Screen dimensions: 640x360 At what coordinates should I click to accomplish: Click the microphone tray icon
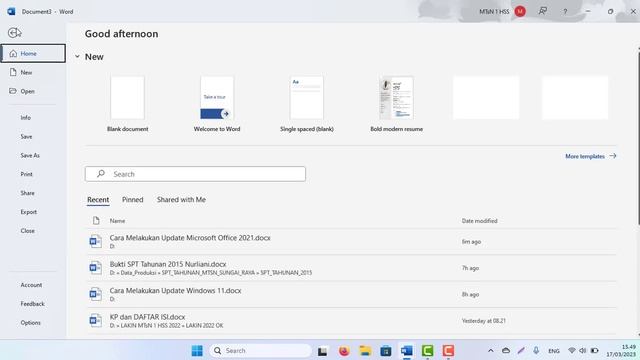coord(536,351)
